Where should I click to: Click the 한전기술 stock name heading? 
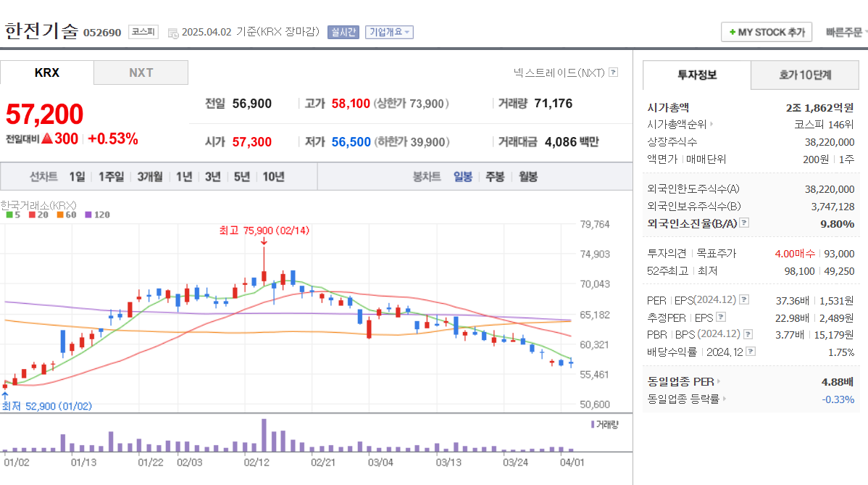pos(41,31)
